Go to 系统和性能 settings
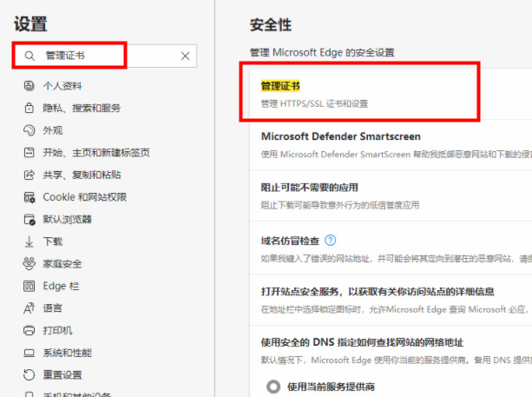The height and width of the screenshot is (397, 532). 67,353
